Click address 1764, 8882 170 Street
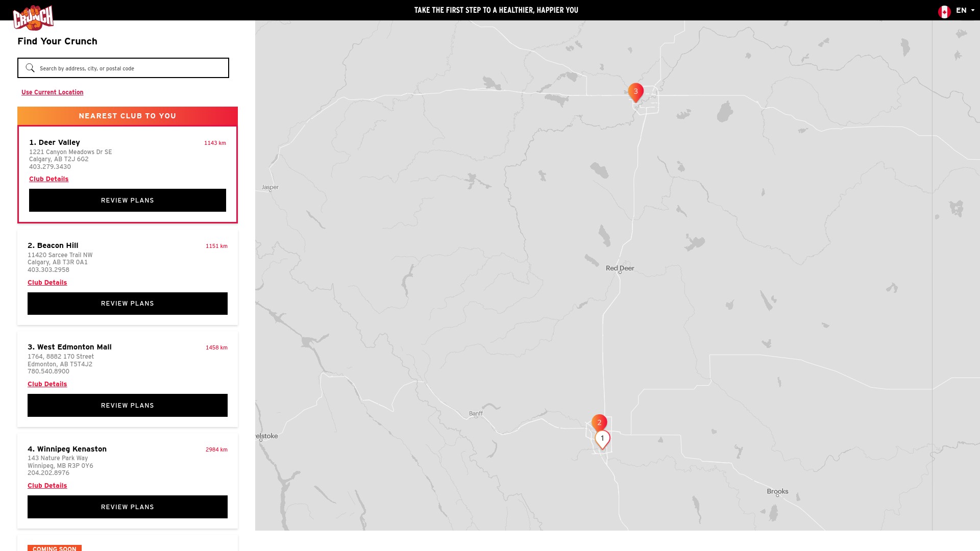This screenshot has width=980, height=551. (x=61, y=357)
